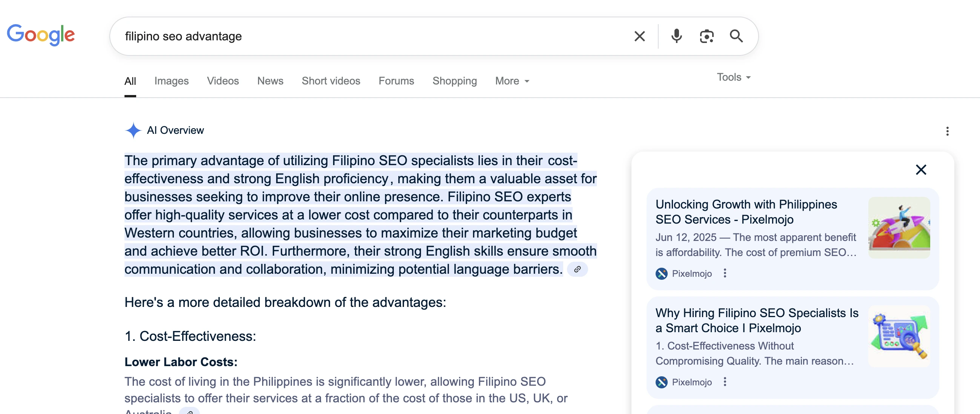Screen dimensions: 980x414
Task: Click the 'AI Overview' label
Action: point(175,130)
